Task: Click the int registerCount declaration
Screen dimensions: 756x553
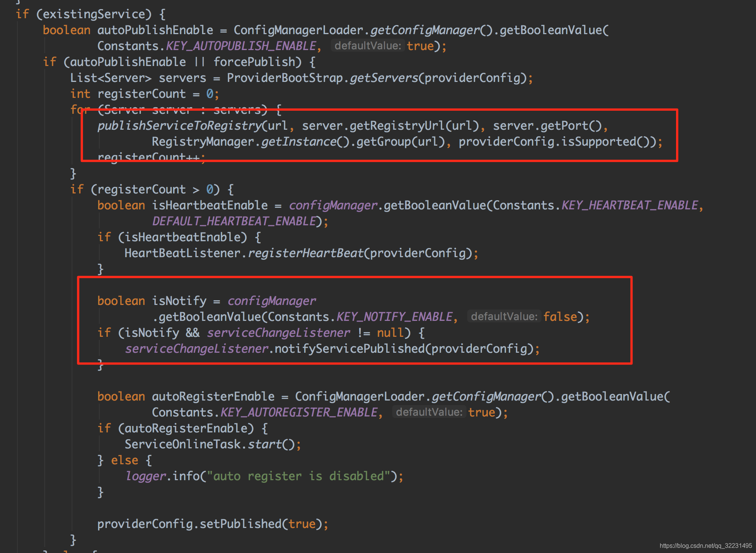Action: tap(128, 94)
